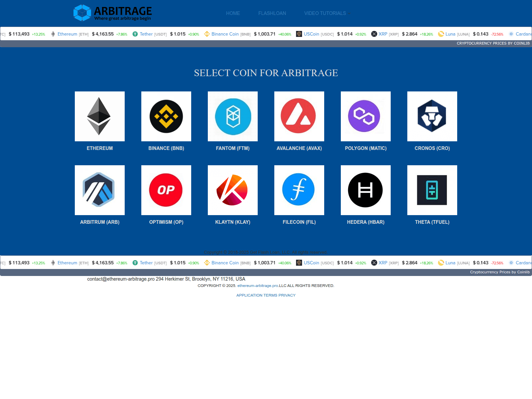Screen dimensions: 532x399
Task: Select the Arbitrum ARB coin icon
Action: (100, 190)
